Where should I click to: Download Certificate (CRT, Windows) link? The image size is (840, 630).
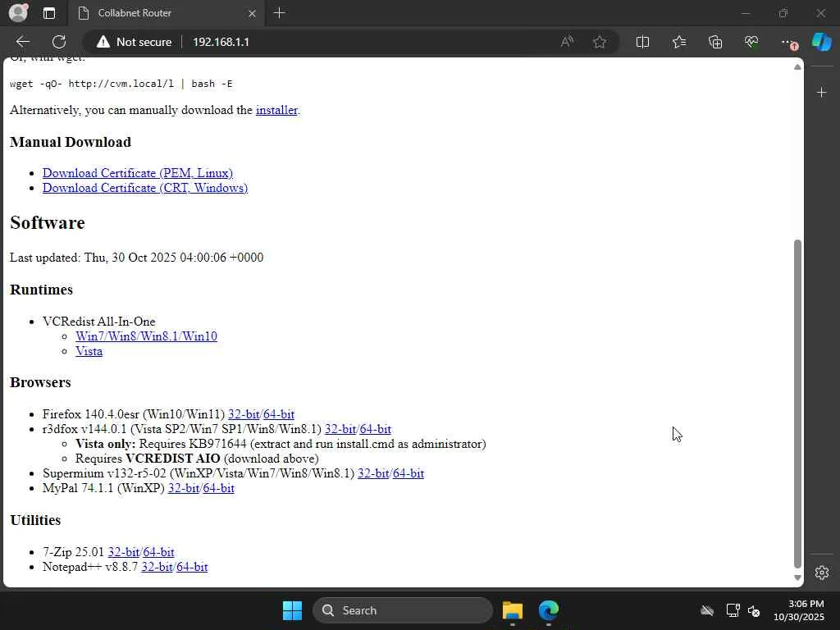[x=145, y=188]
